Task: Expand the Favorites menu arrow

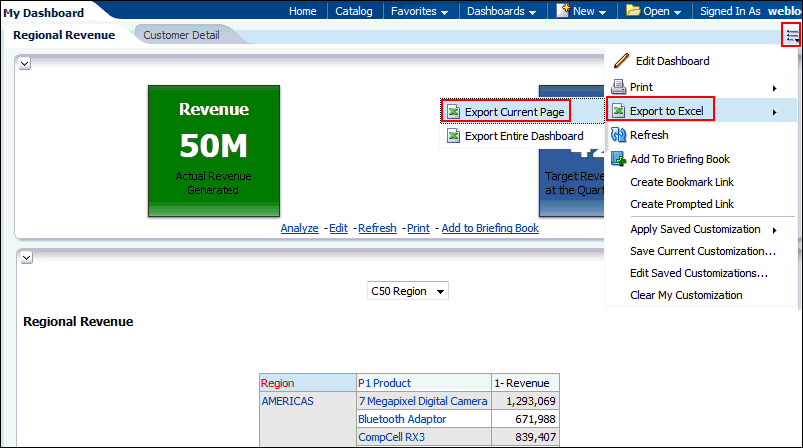Action: point(445,12)
